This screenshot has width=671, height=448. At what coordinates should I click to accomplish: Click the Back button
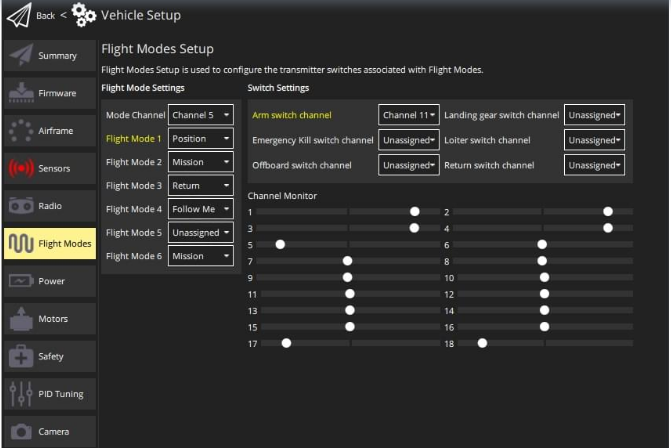click(45, 15)
